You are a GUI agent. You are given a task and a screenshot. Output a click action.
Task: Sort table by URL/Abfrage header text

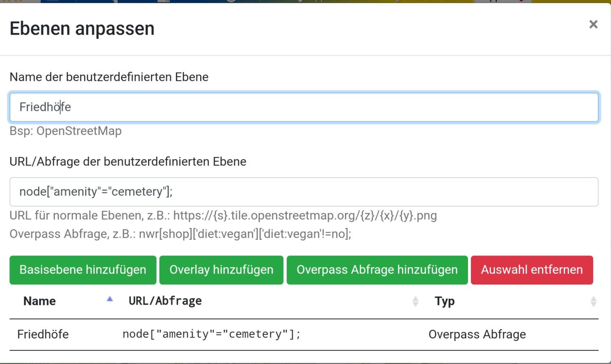[x=165, y=301]
